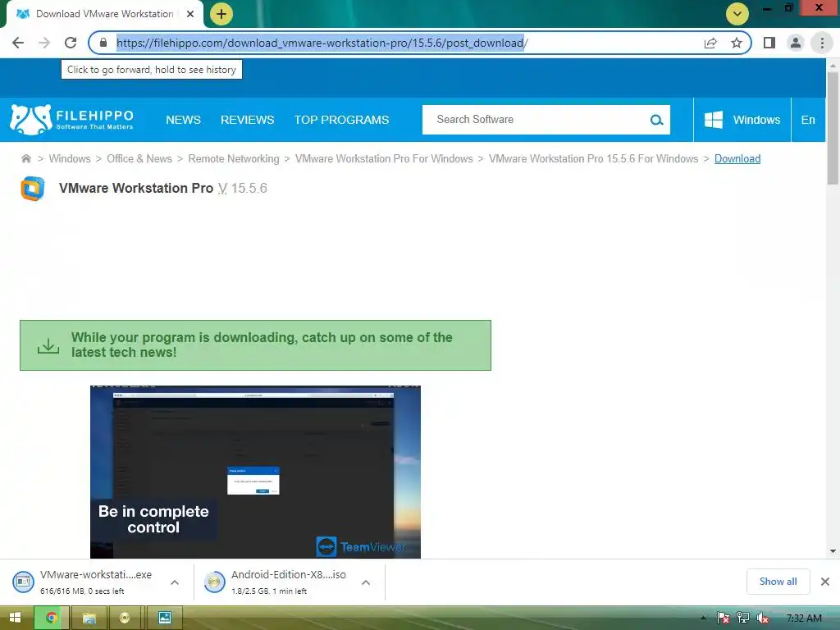840x630 pixels.
Task: Open the browser side panel
Action: coord(769,43)
